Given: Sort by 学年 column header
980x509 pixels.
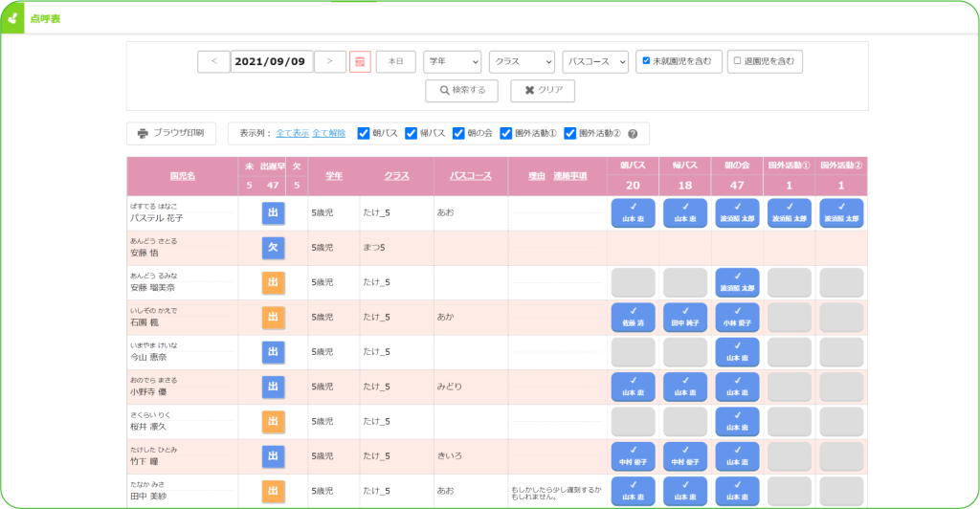Looking at the screenshot, I should (334, 176).
